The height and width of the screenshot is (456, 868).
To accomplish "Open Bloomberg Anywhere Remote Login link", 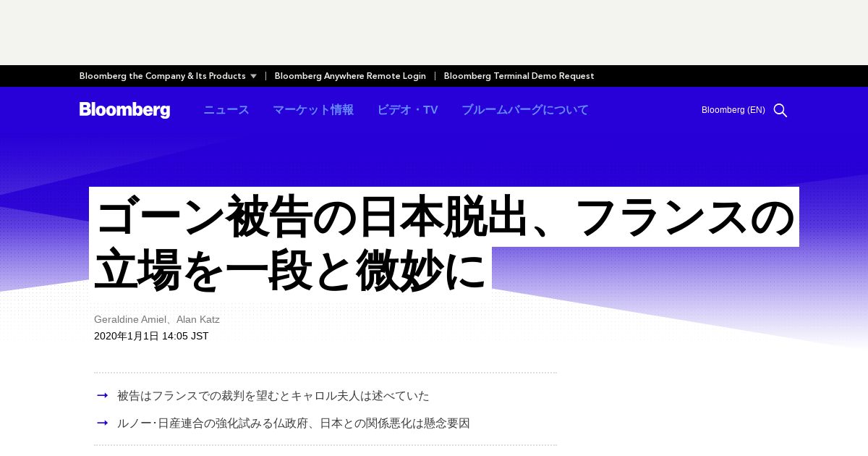I will pyautogui.click(x=350, y=76).
